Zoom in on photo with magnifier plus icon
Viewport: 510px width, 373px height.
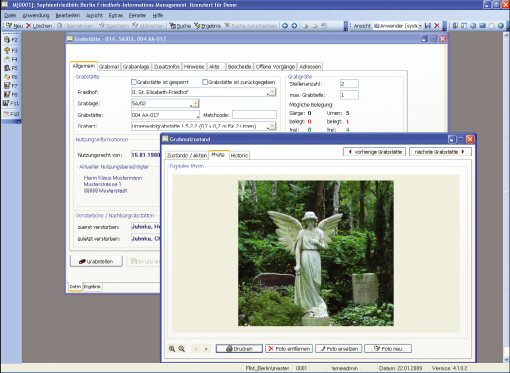[172, 349]
